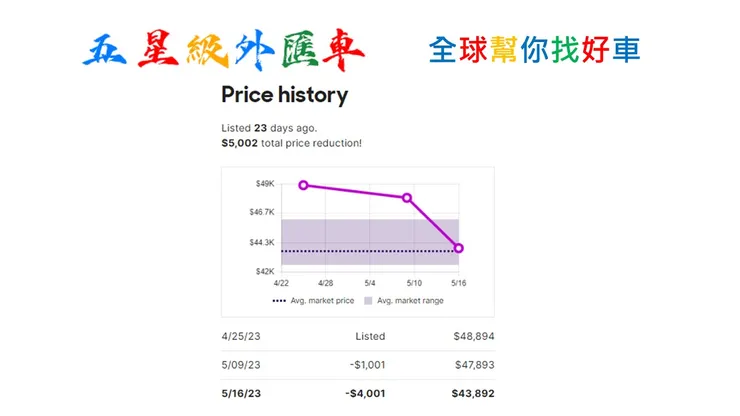Select the 5/16/23 date row
The image size is (740, 416).
pyautogui.click(x=241, y=394)
